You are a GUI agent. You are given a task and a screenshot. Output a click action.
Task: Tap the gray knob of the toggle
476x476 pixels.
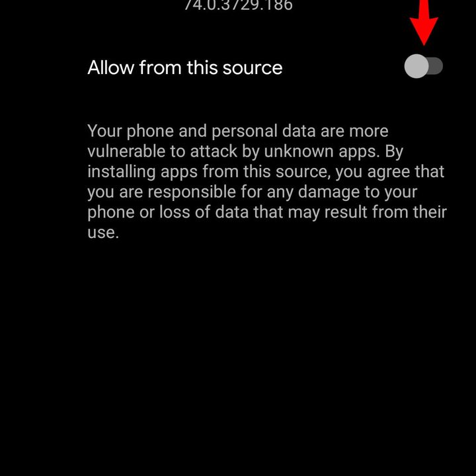click(416, 66)
